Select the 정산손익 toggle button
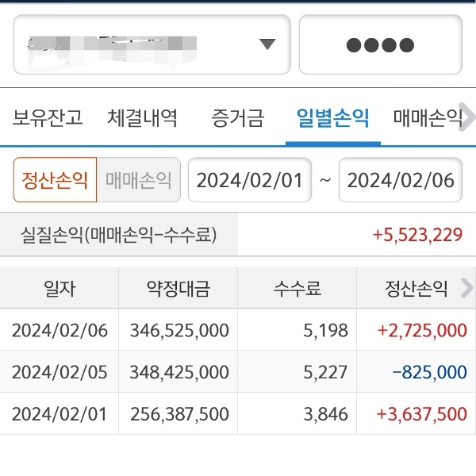The image size is (476, 476). 55,180
